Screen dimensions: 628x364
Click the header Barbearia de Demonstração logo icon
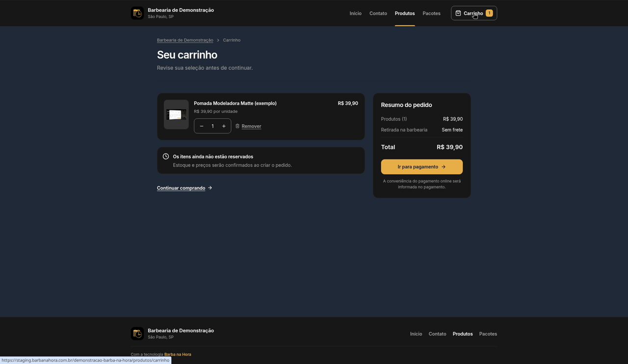click(137, 13)
